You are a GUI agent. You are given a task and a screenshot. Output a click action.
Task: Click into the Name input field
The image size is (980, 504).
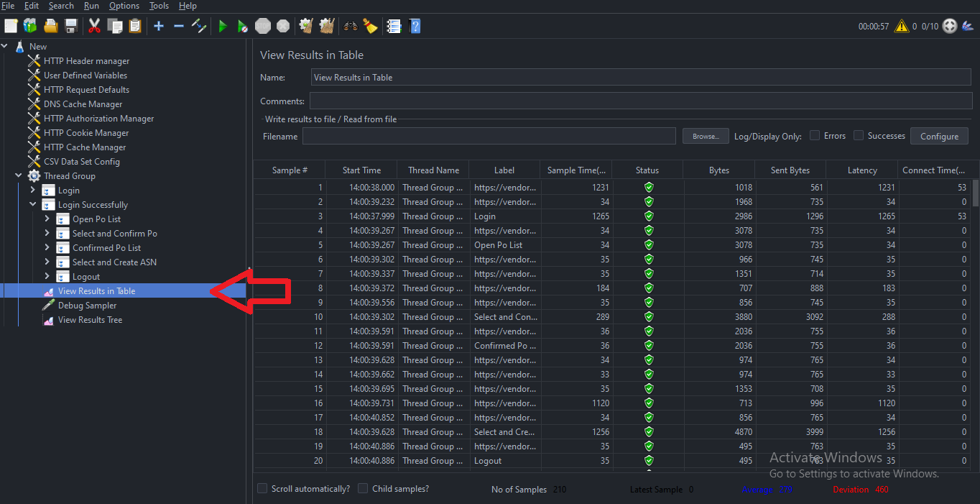(x=642, y=77)
